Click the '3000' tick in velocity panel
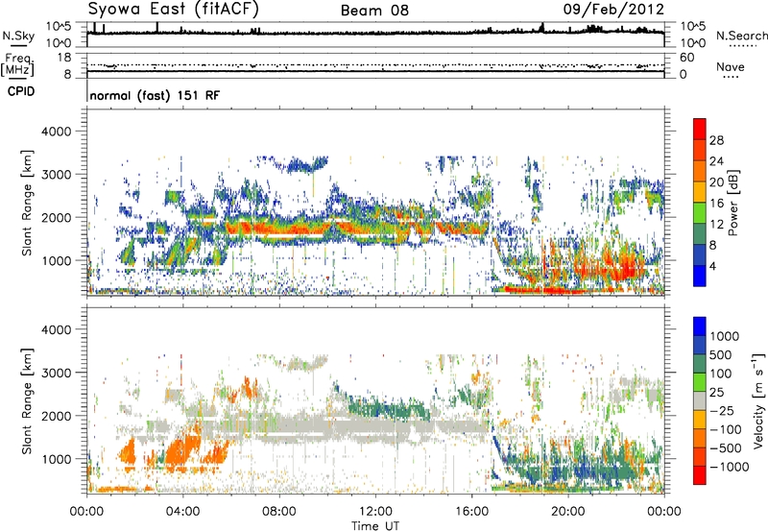The image size is (768, 532). pyautogui.click(x=56, y=373)
